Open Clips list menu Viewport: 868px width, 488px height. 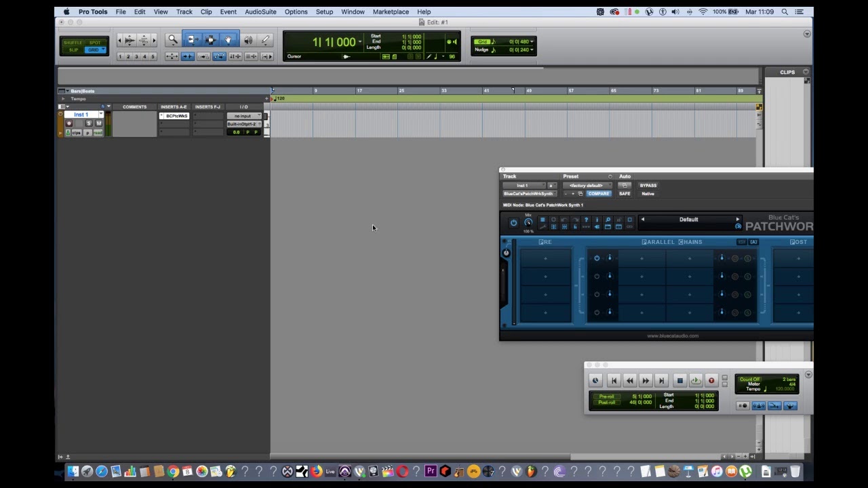coord(806,72)
